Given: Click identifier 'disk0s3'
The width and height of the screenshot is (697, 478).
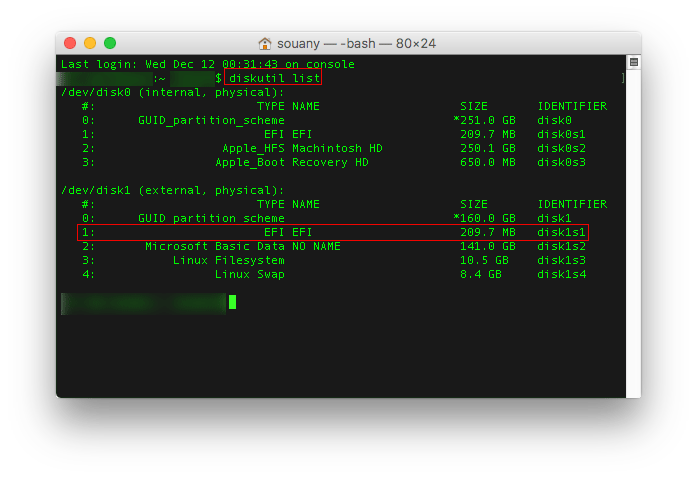Looking at the screenshot, I should pyautogui.click(x=561, y=162).
